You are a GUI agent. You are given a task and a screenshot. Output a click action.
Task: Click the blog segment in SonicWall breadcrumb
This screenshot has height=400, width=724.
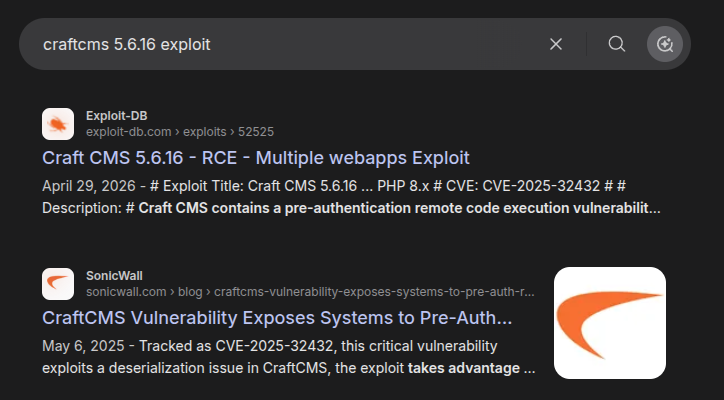pyautogui.click(x=190, y=292)
